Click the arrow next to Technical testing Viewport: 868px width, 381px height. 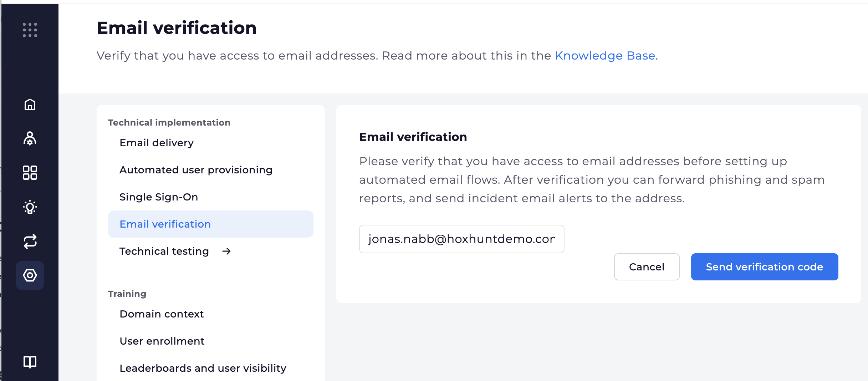[226, 252]
